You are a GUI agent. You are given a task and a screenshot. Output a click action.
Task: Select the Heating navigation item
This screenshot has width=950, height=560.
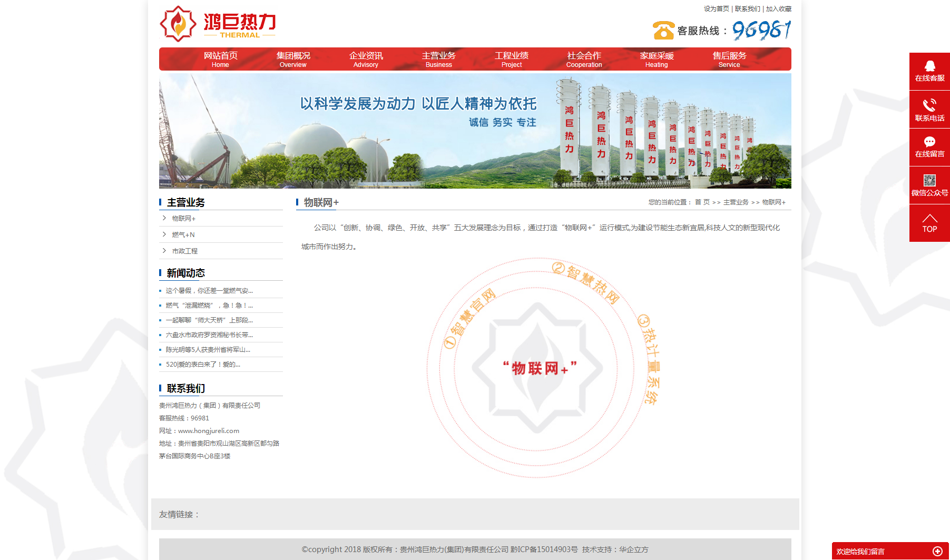(x=657, y=59)
